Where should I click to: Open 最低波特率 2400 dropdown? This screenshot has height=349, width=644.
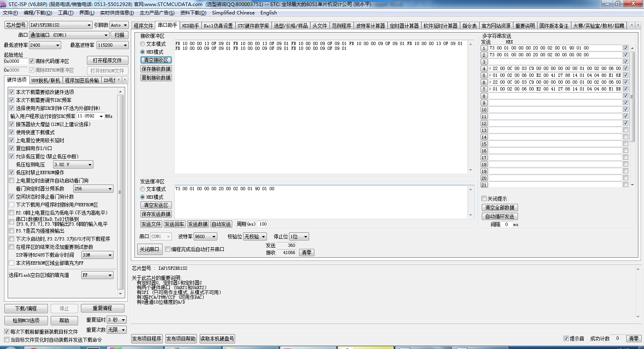(58, 45)
